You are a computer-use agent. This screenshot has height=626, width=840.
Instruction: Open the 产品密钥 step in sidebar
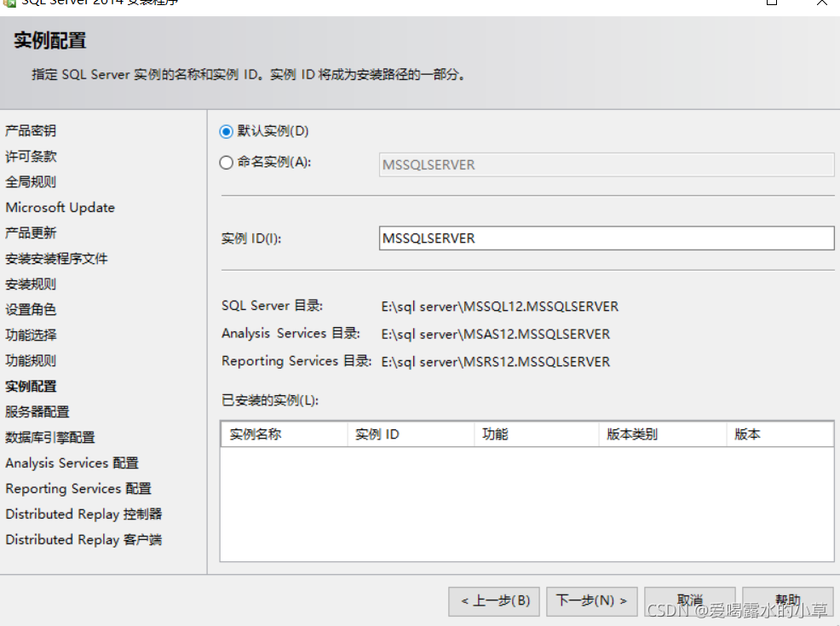click(x=31, y=130)
